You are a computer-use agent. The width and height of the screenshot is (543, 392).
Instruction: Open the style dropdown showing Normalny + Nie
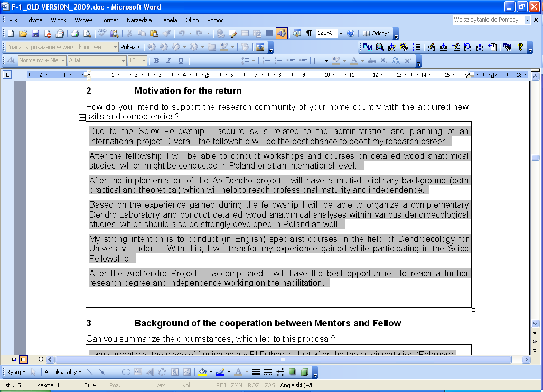coord(63,61)
